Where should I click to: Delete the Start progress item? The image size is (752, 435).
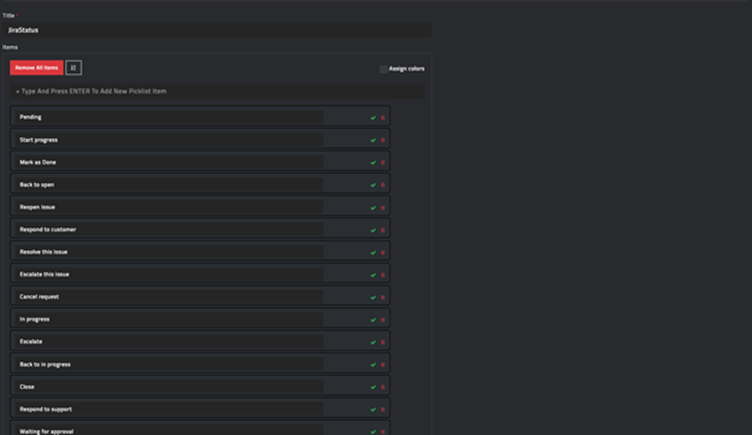pyautogui.click(x=382, y=140)
